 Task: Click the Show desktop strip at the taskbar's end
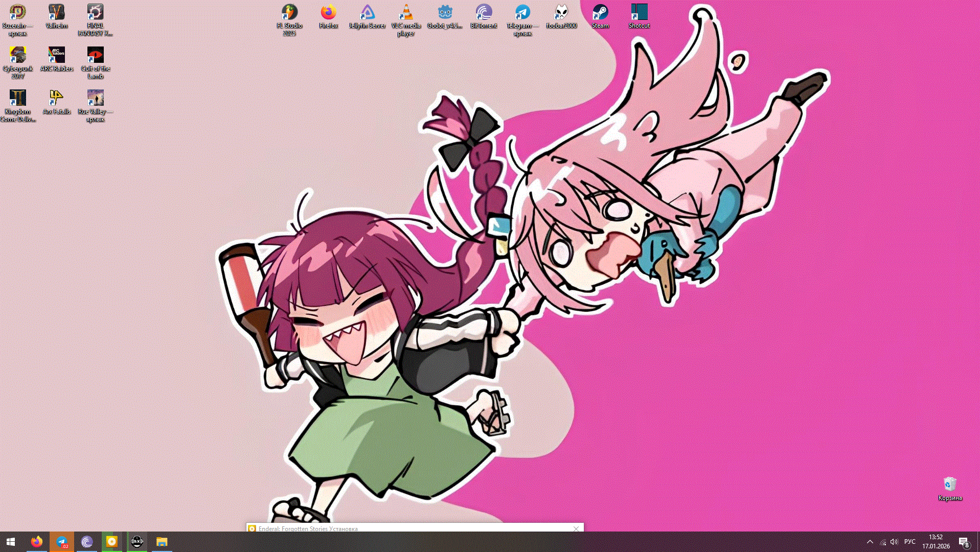[978, 542]
